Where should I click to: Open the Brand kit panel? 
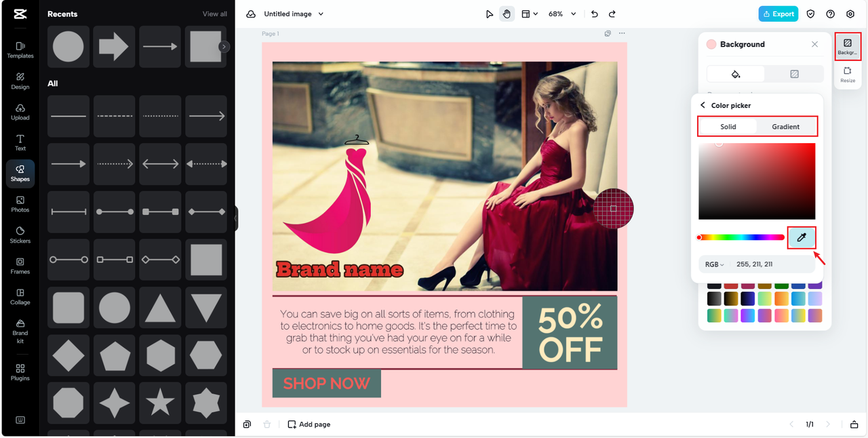pos(20,331)
